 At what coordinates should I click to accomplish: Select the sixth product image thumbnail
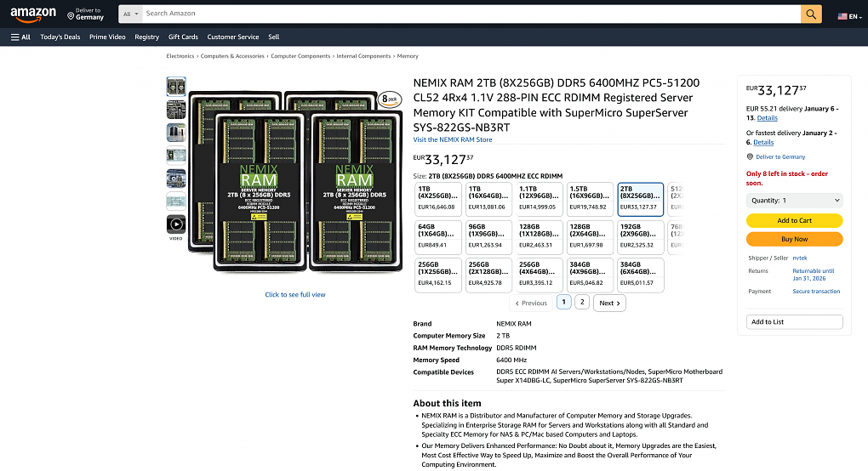(176, 201)
